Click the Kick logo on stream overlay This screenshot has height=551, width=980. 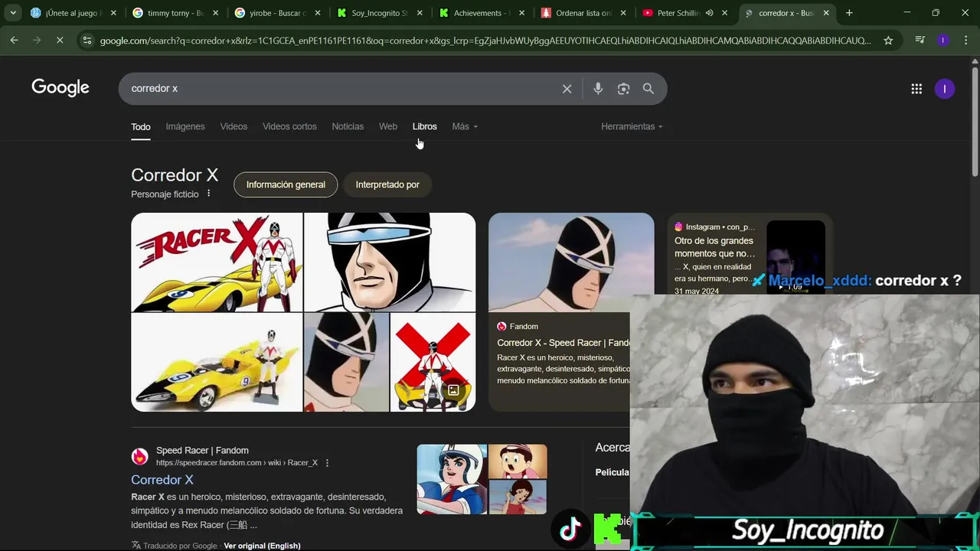click(x=608, y=529)
